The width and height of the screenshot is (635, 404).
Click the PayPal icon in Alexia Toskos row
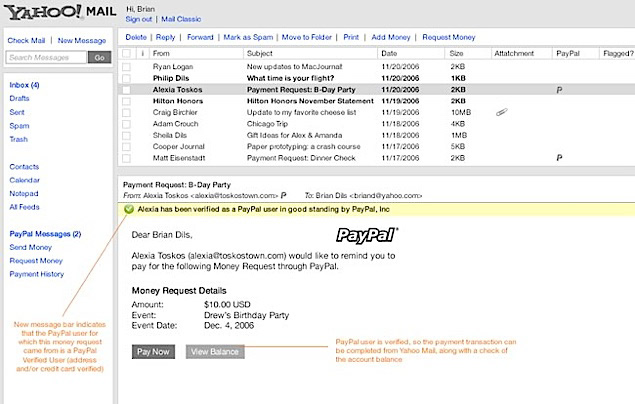click(x=559, y=90)
